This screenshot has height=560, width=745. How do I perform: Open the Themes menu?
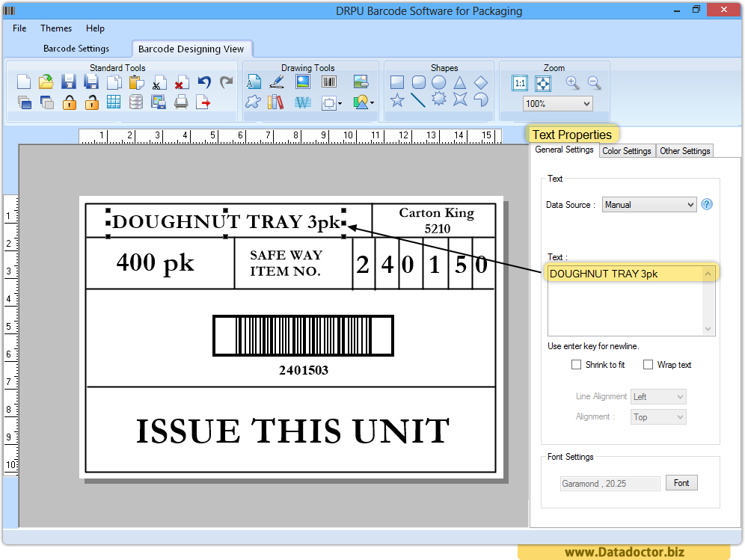click(x=56, y=28)
